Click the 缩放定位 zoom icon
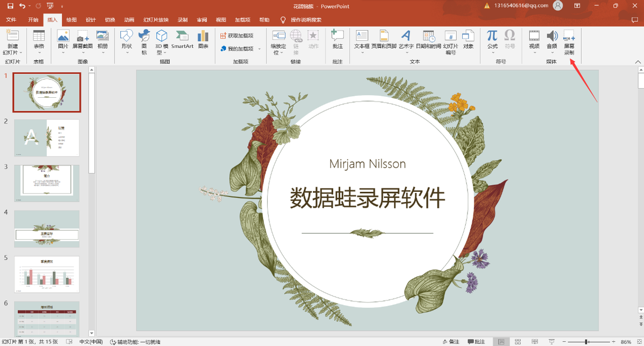This screenshot has width=644, height=346. [279, 42]
